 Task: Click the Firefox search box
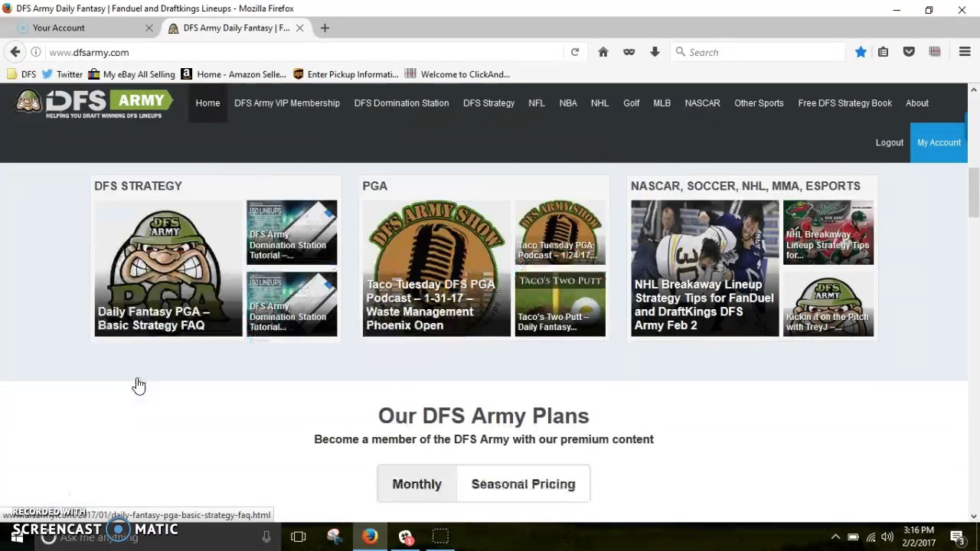758,52
